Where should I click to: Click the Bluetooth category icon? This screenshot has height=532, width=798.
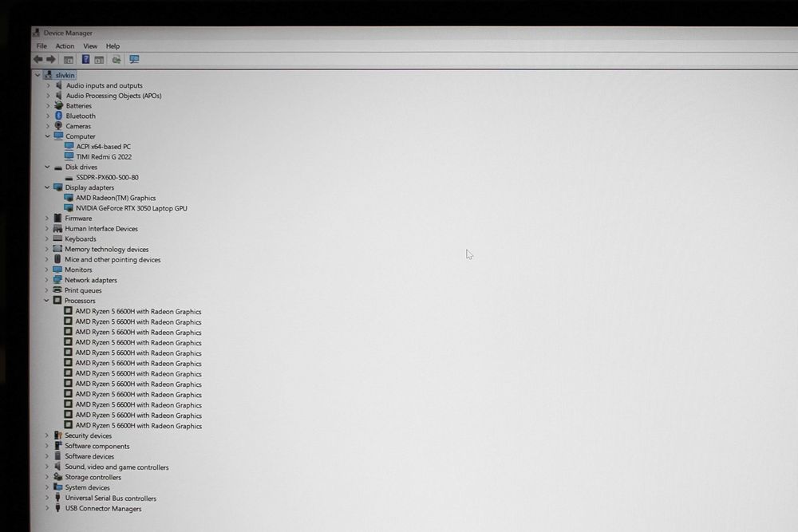click(58, 116)
